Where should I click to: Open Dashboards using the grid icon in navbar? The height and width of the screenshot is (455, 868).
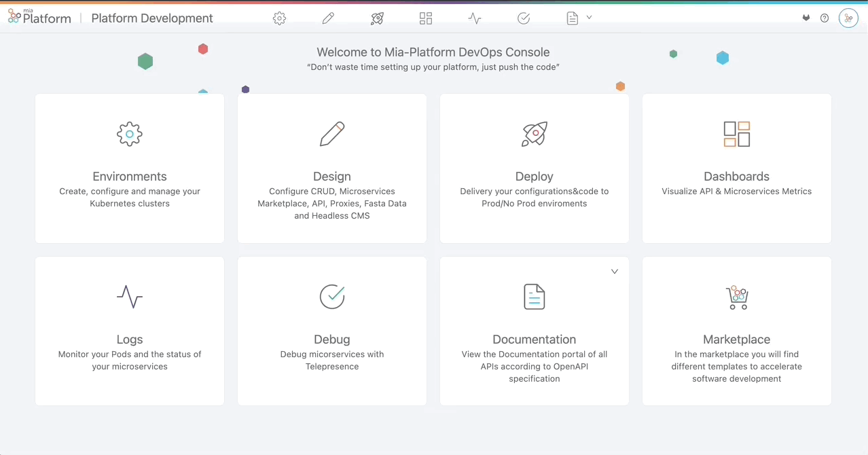[x=426, y=18]
